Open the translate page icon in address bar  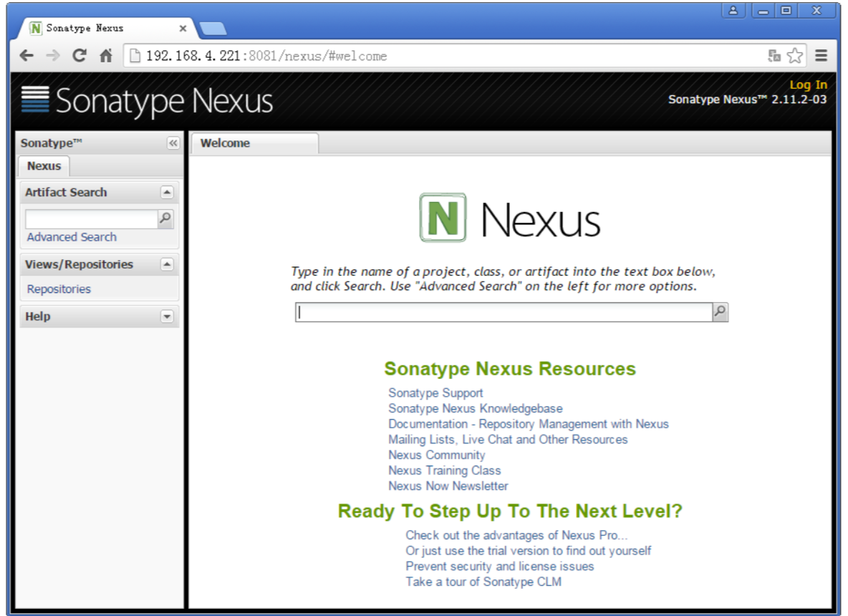tap(774, 55)
